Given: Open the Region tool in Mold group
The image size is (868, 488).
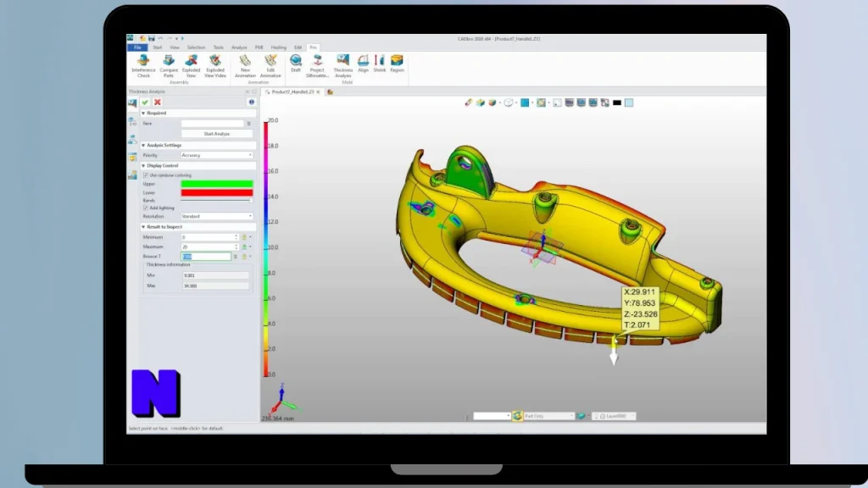Looking at the screenshot, I should [x=397, y=63].
